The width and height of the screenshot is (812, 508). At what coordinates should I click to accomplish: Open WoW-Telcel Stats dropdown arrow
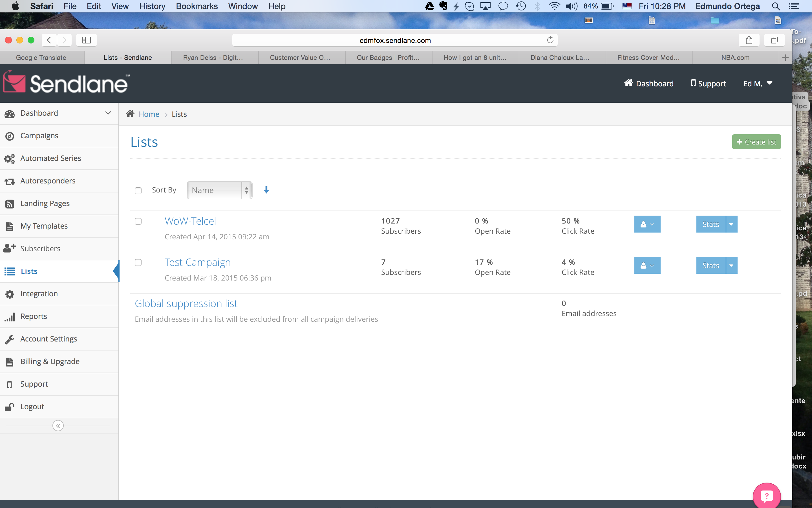pyautogui.click(x=731, y=224)
